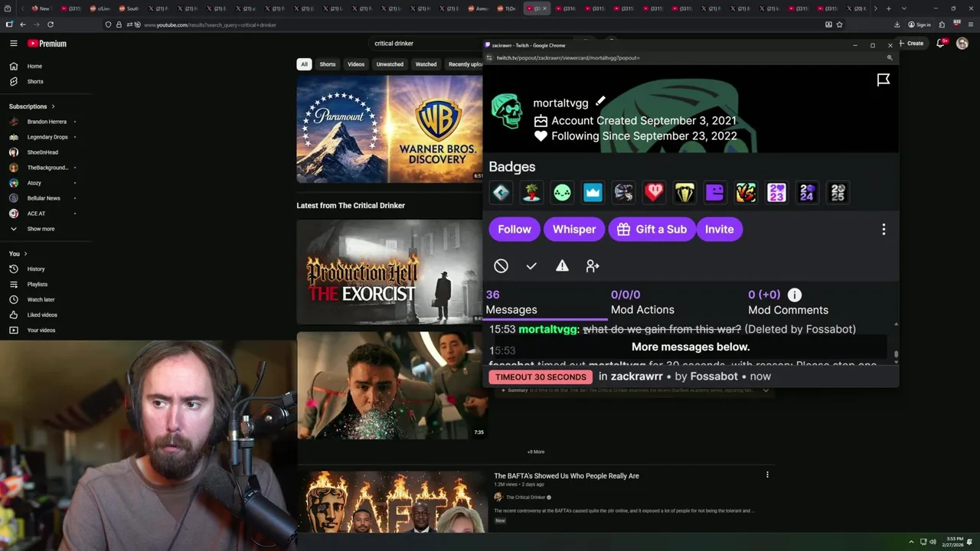Select the All filter chip
The image size is (980, 551).
304,64
